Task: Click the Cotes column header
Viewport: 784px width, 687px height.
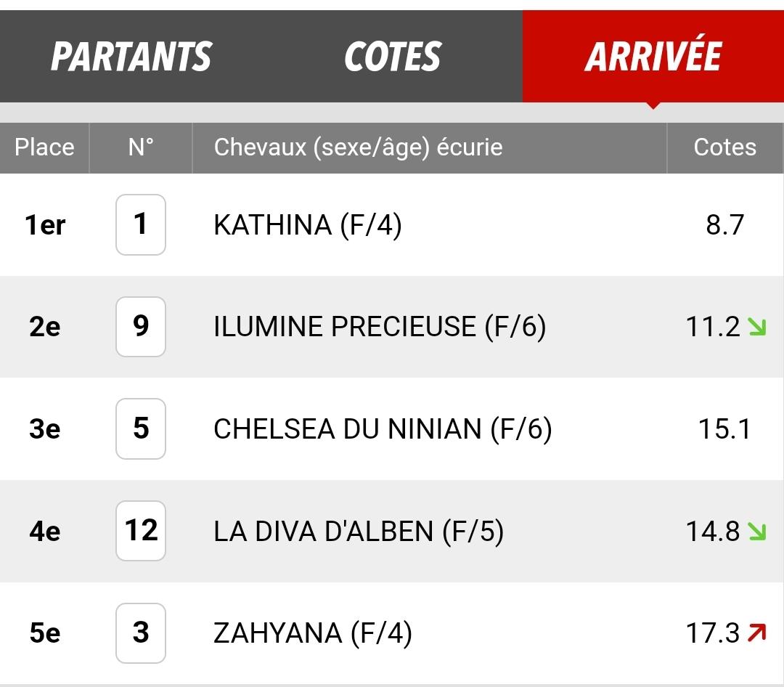Action: point(725,147)
